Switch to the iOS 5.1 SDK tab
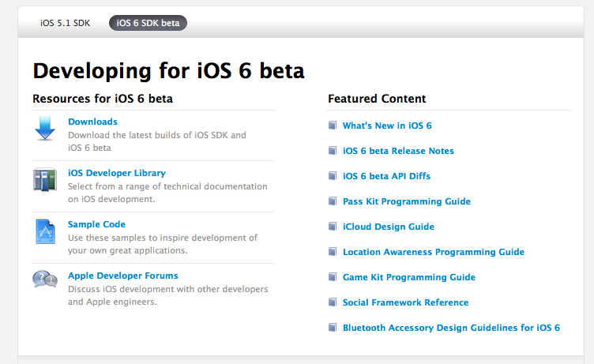The image size is (594, 364). (x=66, y=23)
